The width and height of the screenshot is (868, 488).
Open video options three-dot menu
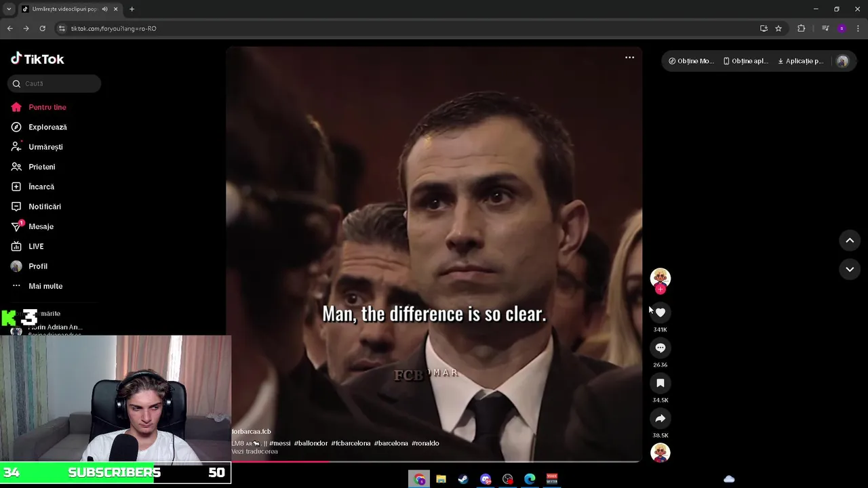[629, 58]
